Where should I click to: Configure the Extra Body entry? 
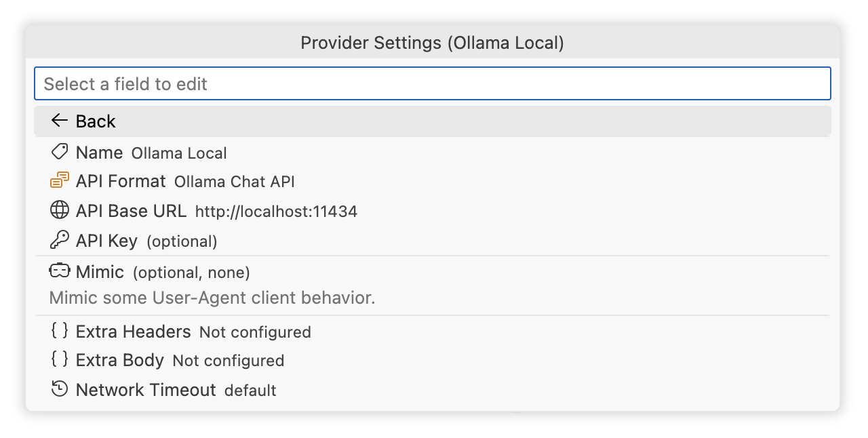point(120,360)
